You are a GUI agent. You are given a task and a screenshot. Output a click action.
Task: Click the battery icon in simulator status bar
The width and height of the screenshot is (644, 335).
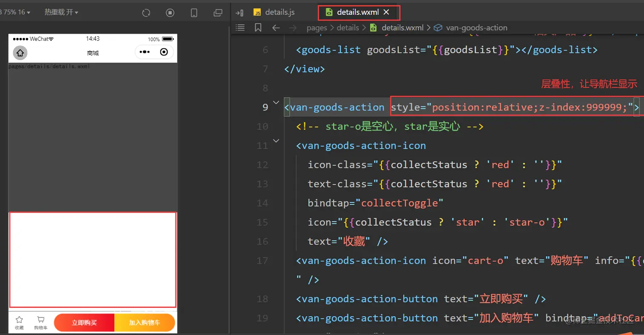(x=167, y=39)
